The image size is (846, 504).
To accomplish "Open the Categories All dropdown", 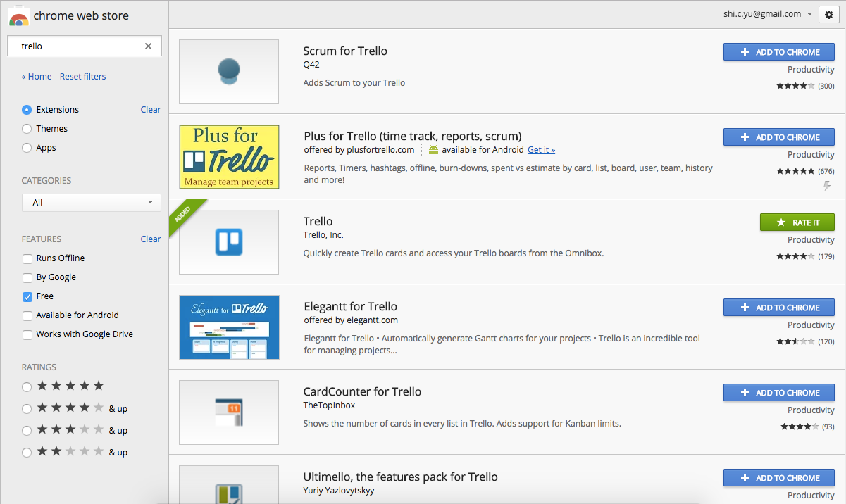I will [92, 203].
